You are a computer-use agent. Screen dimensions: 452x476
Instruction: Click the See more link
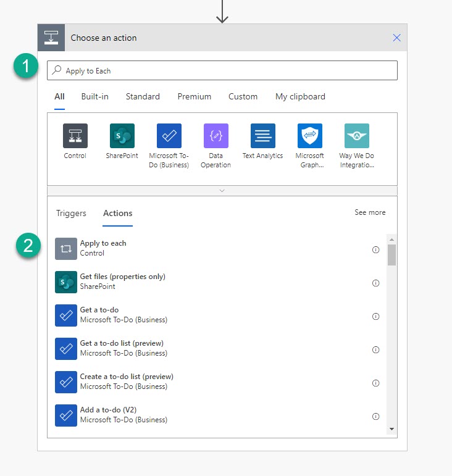370,212
